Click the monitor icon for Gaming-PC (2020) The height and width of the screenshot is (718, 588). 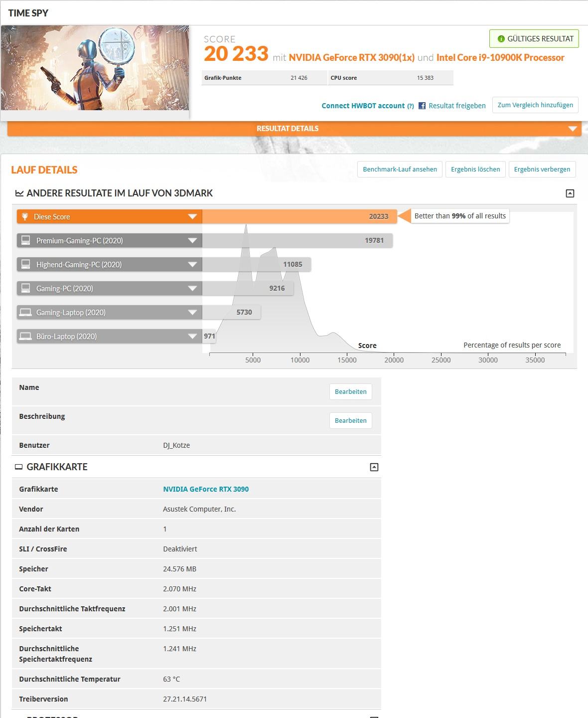pyautogui.click(x=25, y=288)
